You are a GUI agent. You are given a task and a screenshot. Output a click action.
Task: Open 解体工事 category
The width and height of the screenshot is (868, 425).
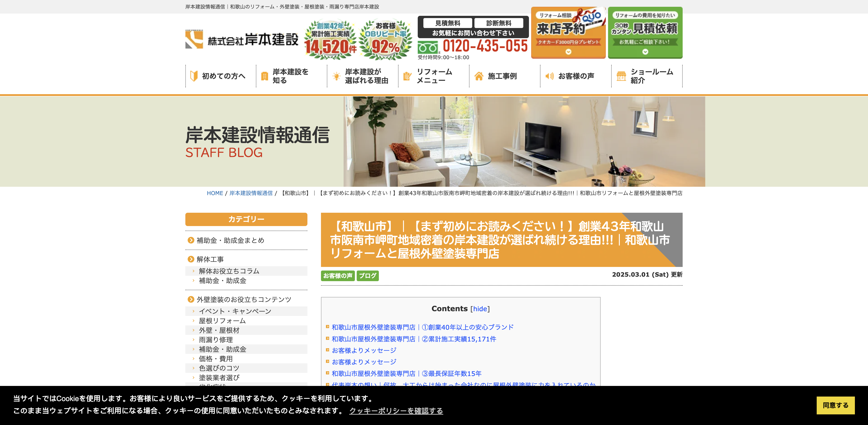pyautogui.click(x=210, y=259)
